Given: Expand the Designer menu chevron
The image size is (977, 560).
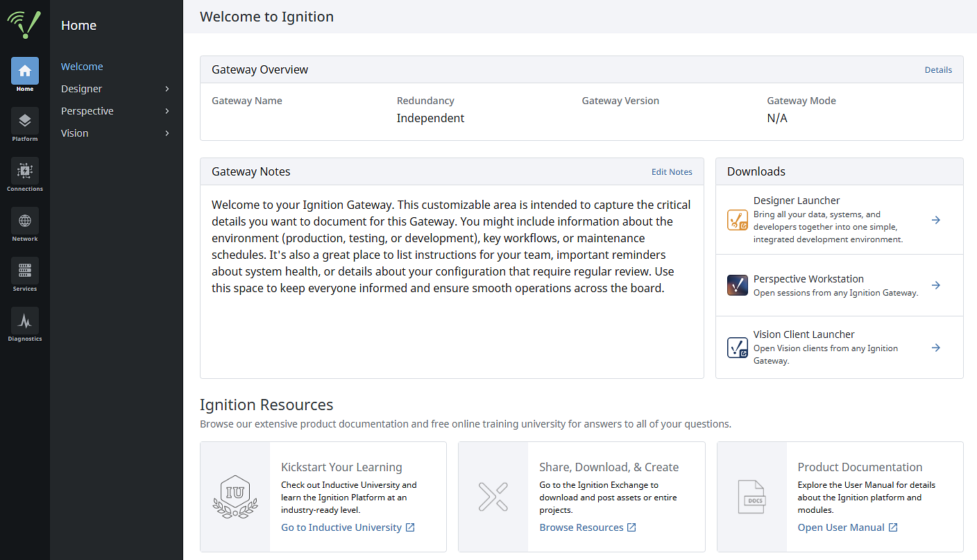Looking at the screenshot, I should pos(167,89).
